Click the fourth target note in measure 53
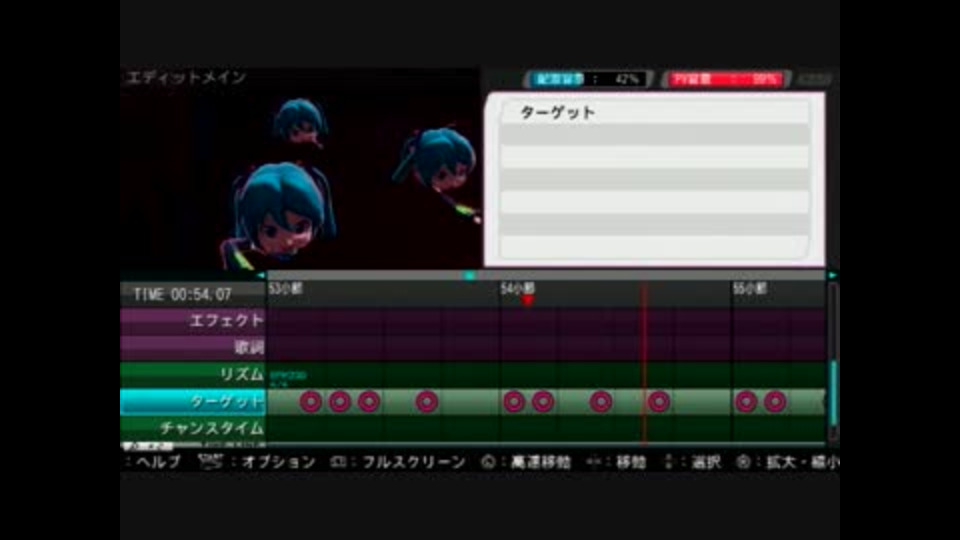This screenshot has width=960, height=540. (x=427, y=402)
